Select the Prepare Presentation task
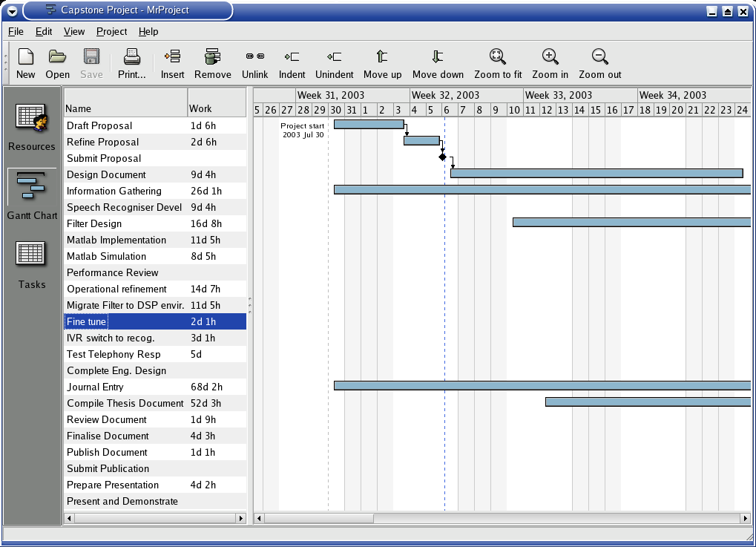Viewport: 756px width, 547px height. (155, 485)
